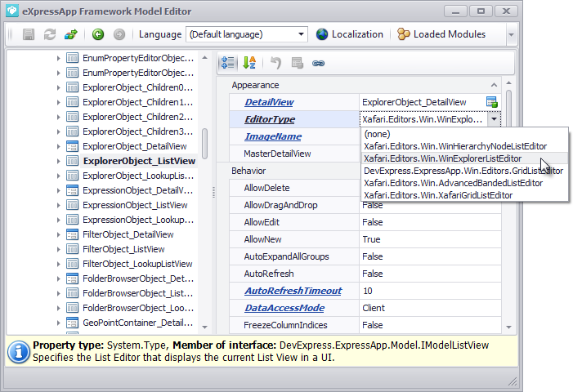Click the window title bar app icon
Screen dimensions: 573x392
[x=12, y=11]
